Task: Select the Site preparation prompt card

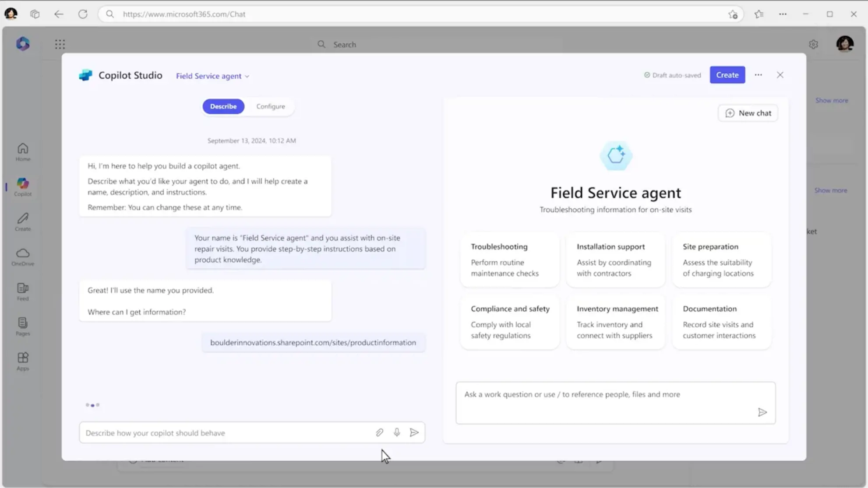Action: pos(722,260)
